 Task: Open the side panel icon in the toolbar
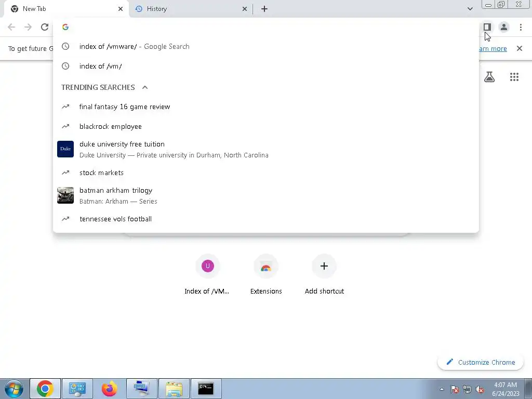(487, 27)
